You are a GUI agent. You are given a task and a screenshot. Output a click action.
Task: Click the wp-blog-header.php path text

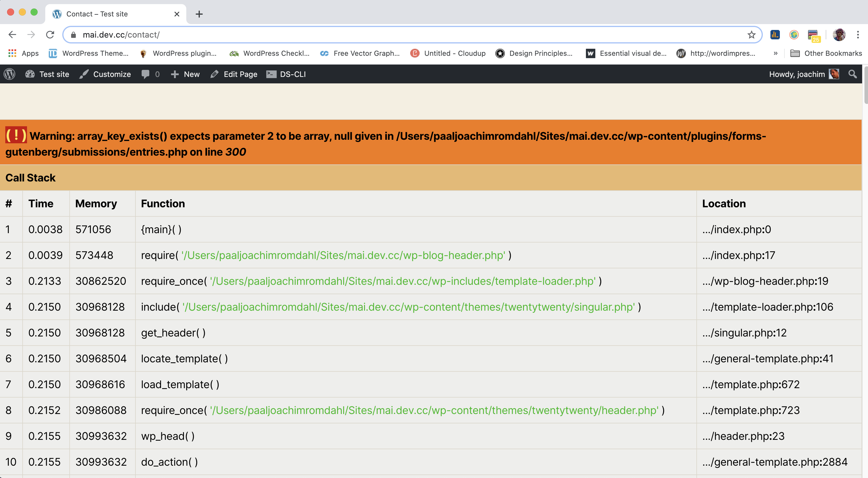[x=343, y=255]
